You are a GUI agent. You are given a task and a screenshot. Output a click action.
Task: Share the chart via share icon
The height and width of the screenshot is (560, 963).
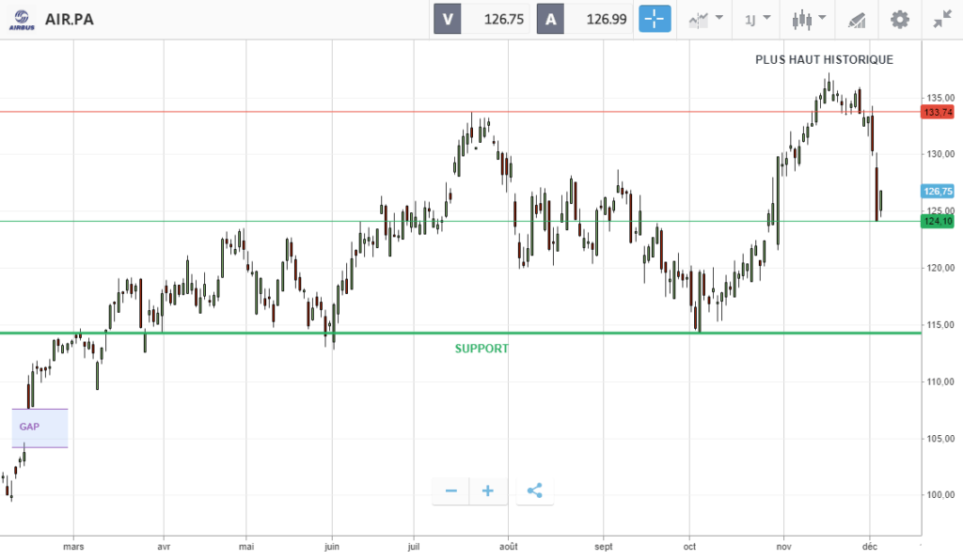coord(535,490)
